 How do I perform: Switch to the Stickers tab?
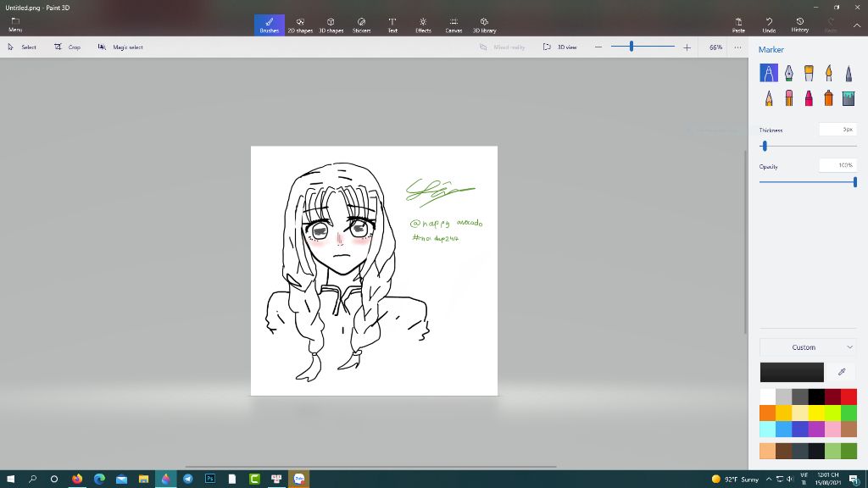[361, 25]
